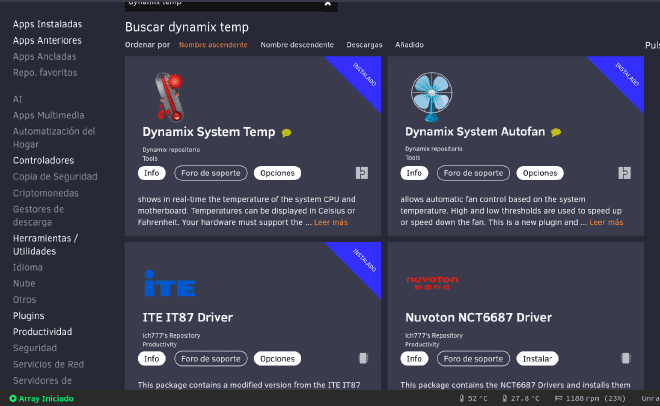Click the Array Iniciado status text
This screenshot has height=406, width=660.
[x=46, y=398]
